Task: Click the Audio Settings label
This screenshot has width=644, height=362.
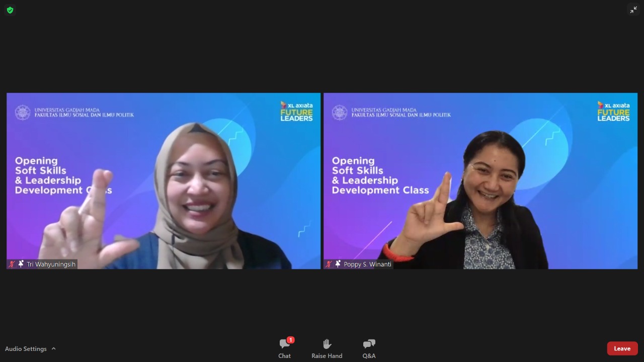Action: 26,348
